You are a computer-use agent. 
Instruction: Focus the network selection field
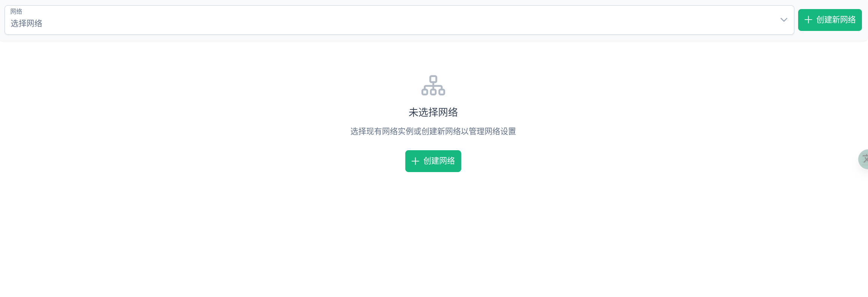(x=399, y=20)
